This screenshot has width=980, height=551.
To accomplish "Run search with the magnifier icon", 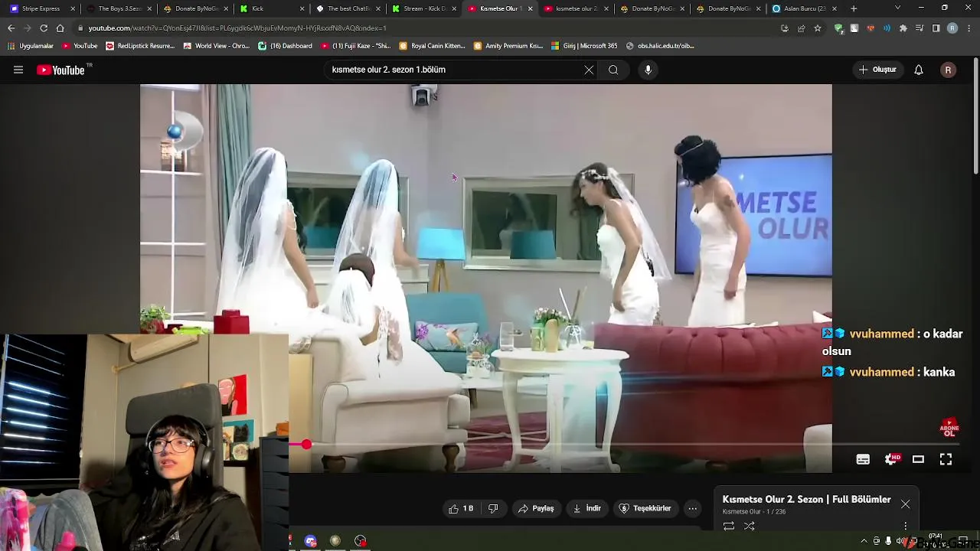I will (613, 70).
